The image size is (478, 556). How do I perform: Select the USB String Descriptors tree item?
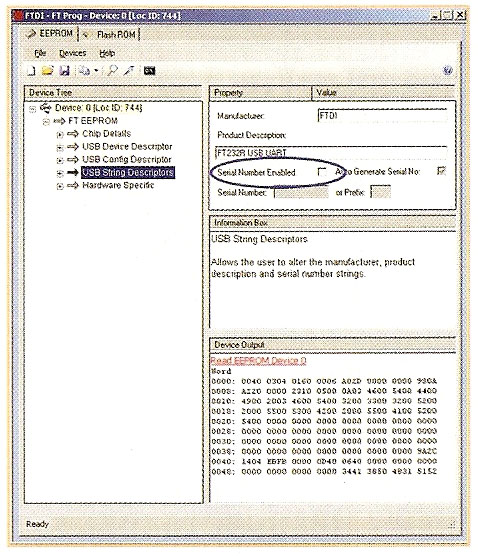[x=128, y=172]
